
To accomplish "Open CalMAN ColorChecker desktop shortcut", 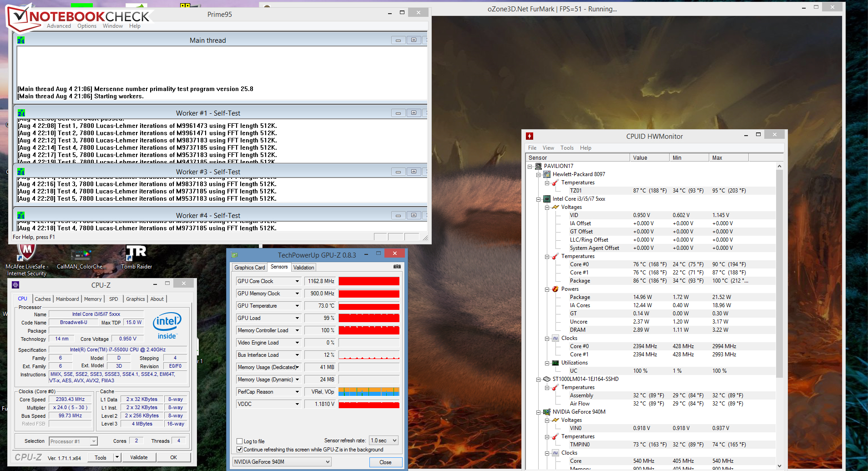I will pyautogui.click(x=81, y=258).
